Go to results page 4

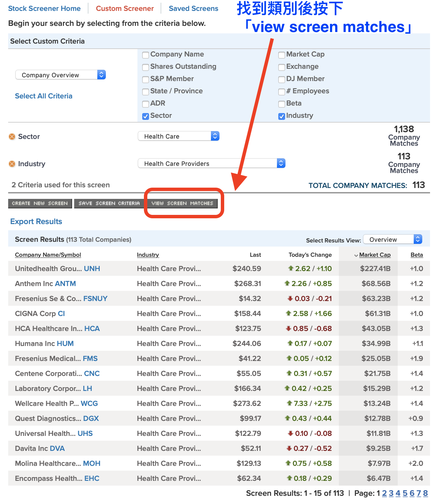point(398,493)
